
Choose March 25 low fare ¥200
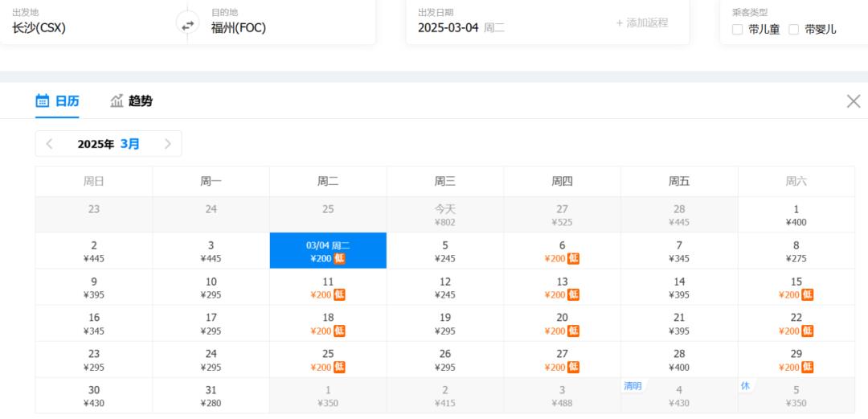point(328,359)
